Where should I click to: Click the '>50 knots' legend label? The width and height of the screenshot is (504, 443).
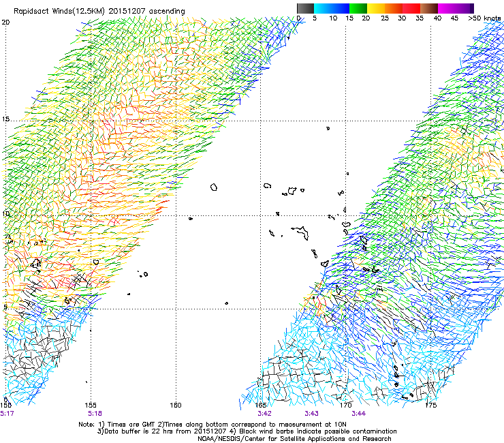[484, 18]
